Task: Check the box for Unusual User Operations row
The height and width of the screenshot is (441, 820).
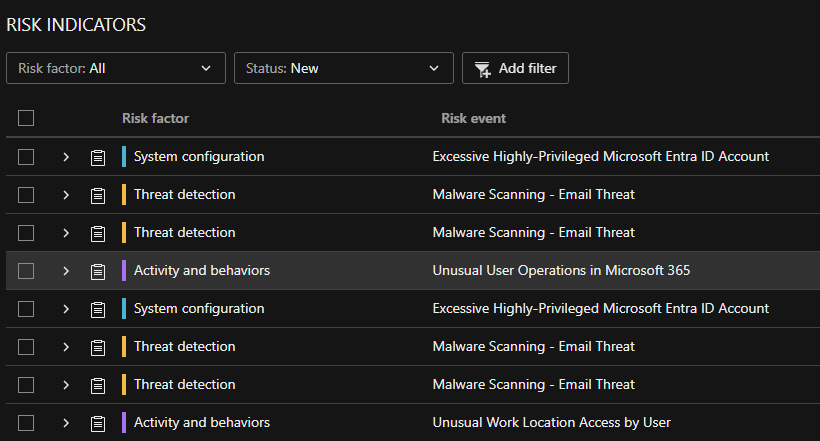Action: pyautogui.click(x=26, y=271)
